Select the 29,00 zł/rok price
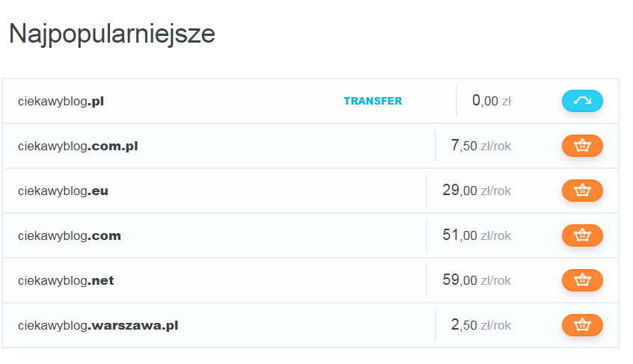This screenshot has width=633, height=364. pos(477,190)
